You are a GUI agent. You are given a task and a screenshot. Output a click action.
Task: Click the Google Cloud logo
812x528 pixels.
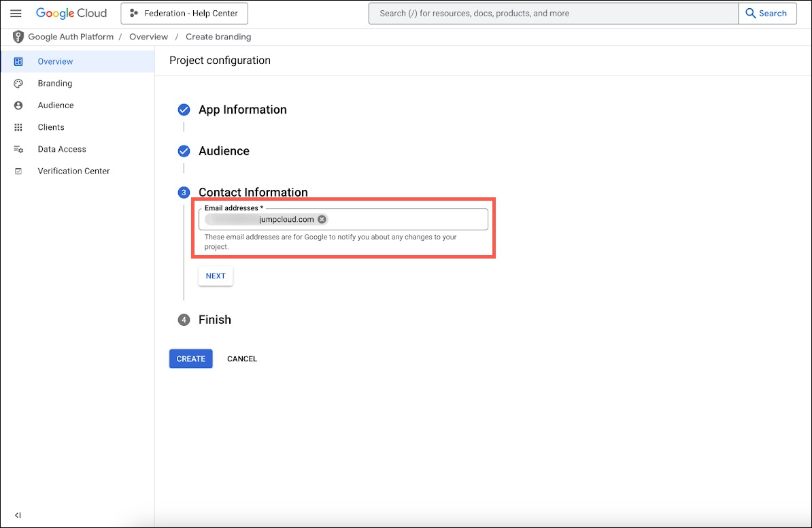tap(71, 13)
